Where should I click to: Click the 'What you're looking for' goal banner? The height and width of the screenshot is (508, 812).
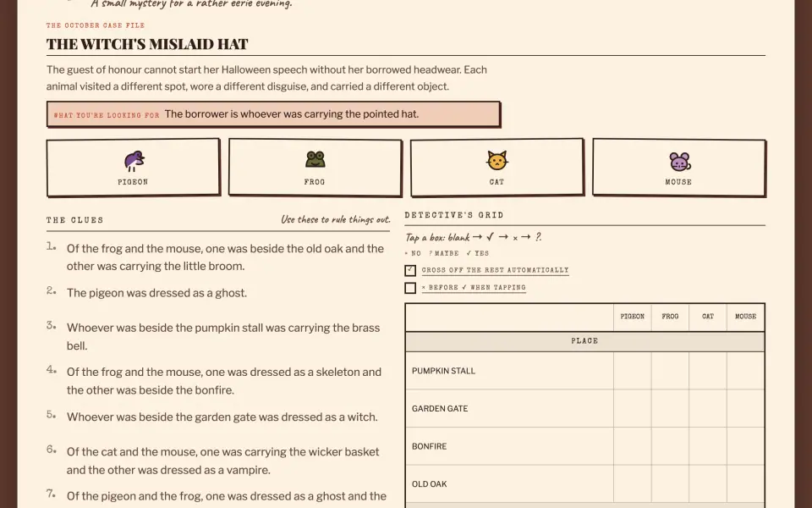(x=273, y=114)
